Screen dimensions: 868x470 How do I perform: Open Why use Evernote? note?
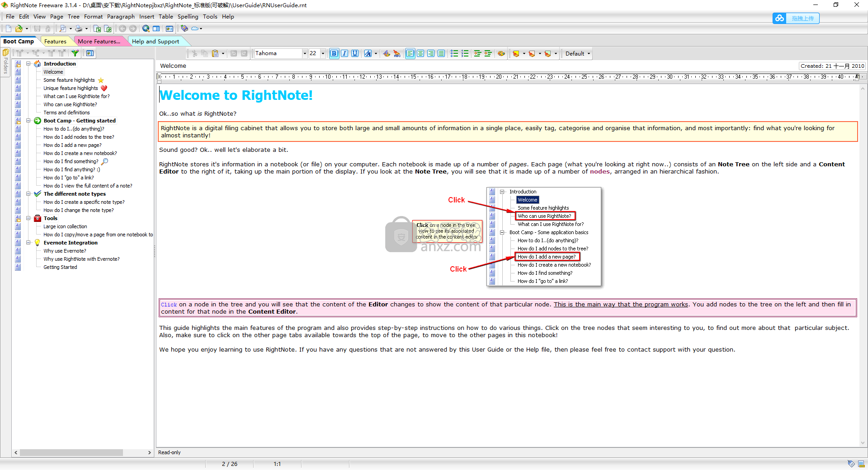pyautogui.click(x=65, y=251)
